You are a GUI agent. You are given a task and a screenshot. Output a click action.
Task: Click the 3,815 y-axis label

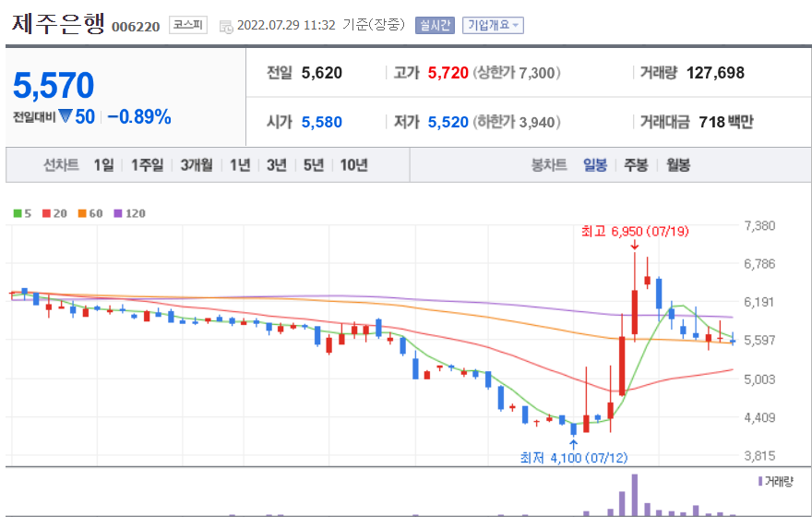759,455
